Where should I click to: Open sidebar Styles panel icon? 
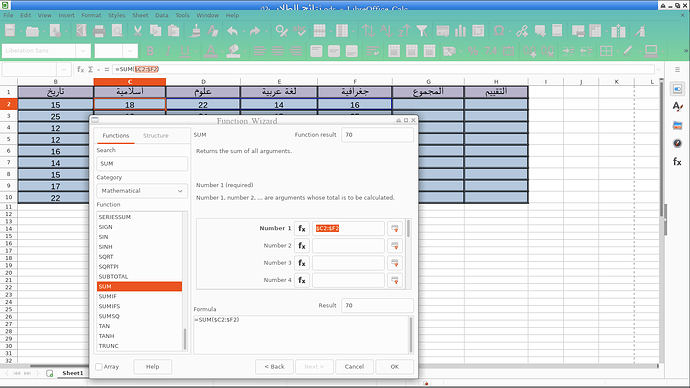pos(677,106)
